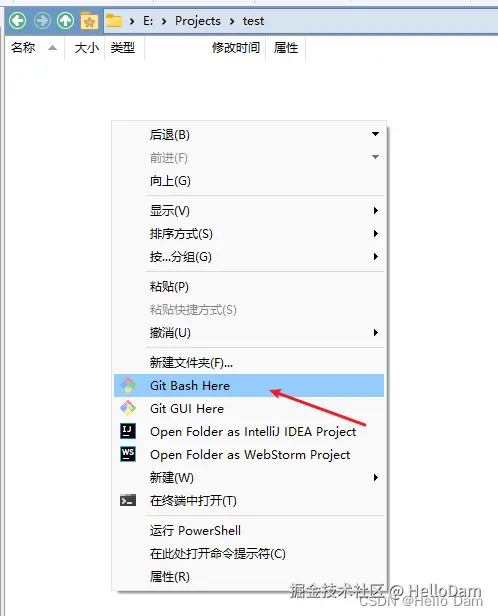This screenshot has height=616, width=498.
Task: Click the Git Bash Here icon
Action: pyautogui.click(x=128, y=385)
